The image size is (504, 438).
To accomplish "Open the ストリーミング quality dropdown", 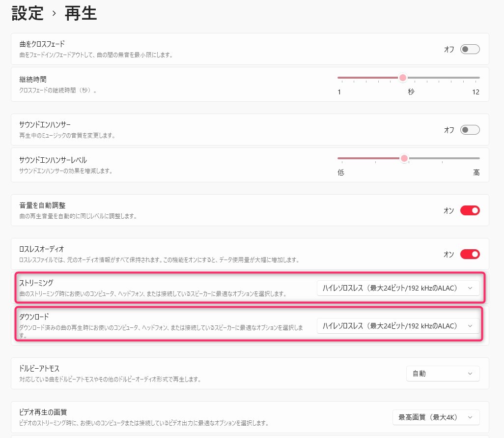I will point(398,288).
